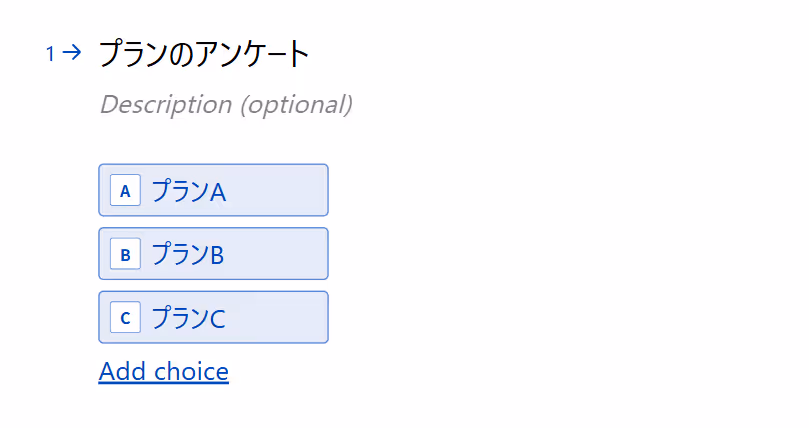This screenshot has height=428, width=809.
Task: Place cursor at end of question title
Action: click(x=309, y=54)
